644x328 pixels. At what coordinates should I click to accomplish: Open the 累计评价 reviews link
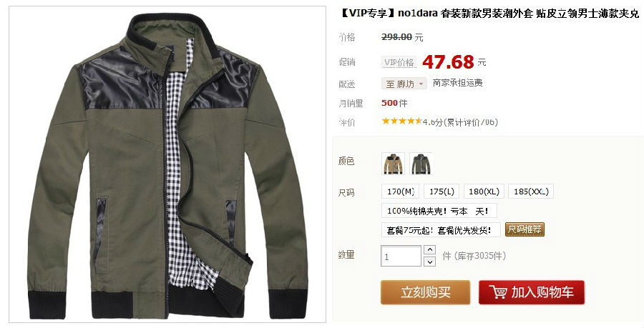point(472,122)
